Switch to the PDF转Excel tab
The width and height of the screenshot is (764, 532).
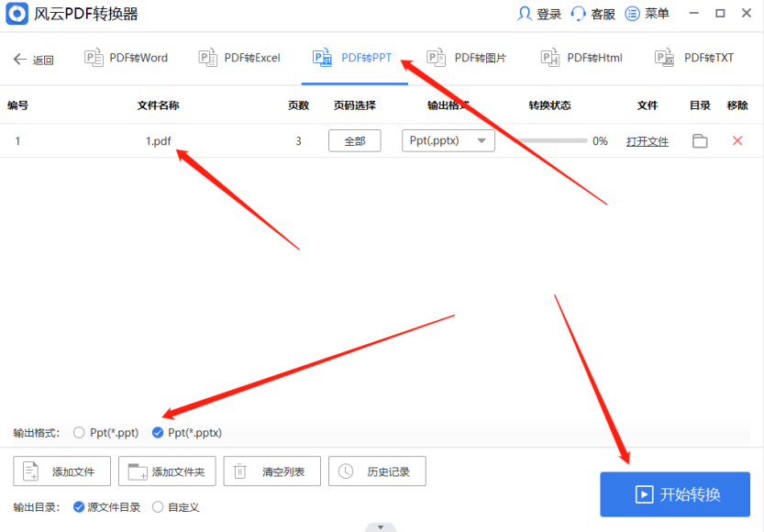[239, 58]
